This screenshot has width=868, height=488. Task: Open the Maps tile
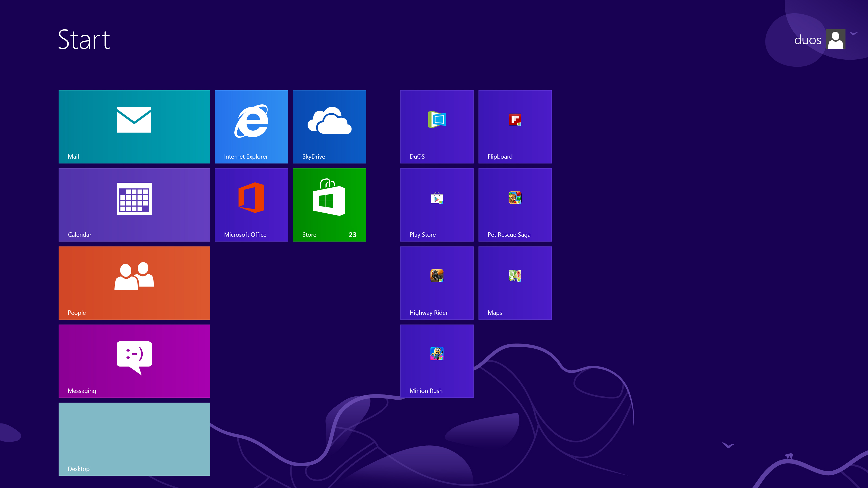515,283
